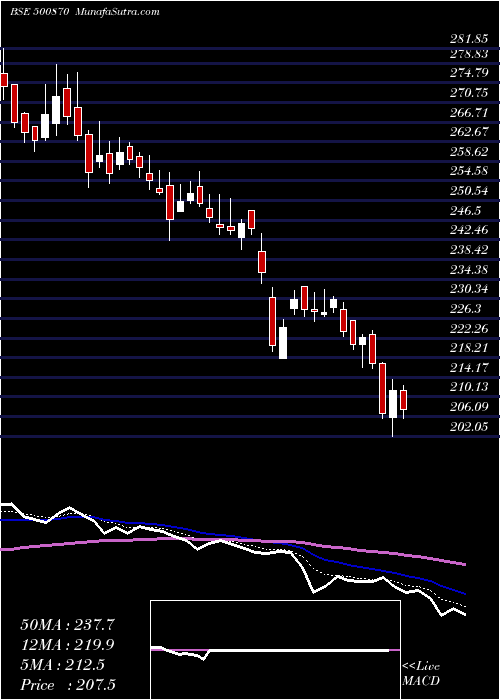Click the 274.79 price level label
This screenshot has height=700, width=500.
[x=468, y=73]
